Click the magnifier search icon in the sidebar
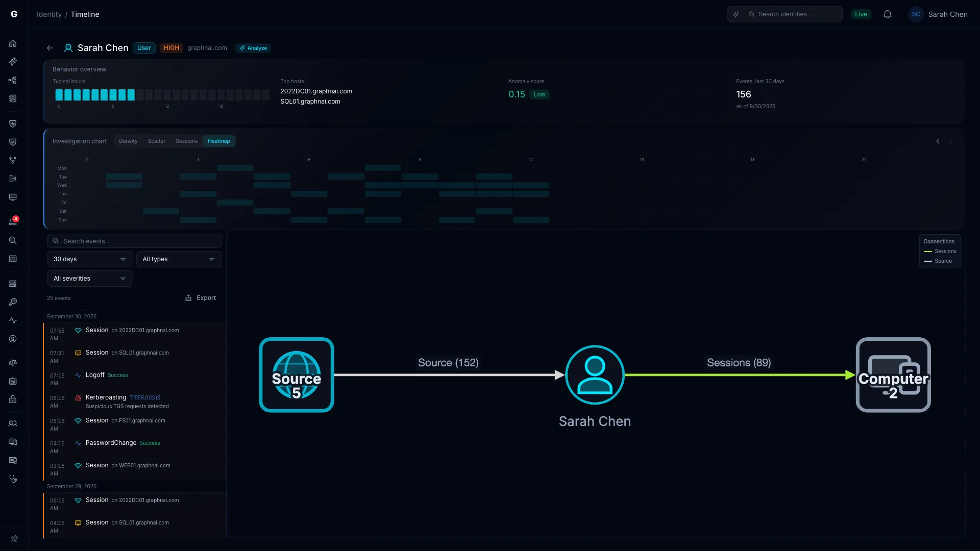Viewport: 980px width, 551px height. (x=13, y=240)
